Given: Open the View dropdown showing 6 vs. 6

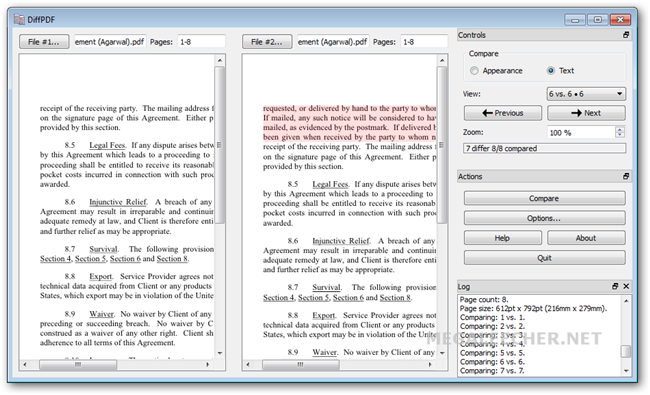Looking at the screenshot, I should coord(586,94).
